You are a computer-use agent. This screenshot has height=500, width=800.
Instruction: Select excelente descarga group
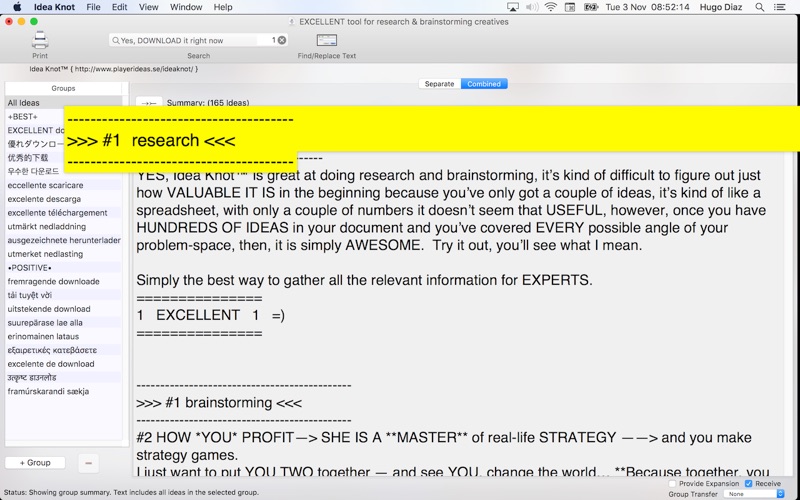[x=64, y=199]
